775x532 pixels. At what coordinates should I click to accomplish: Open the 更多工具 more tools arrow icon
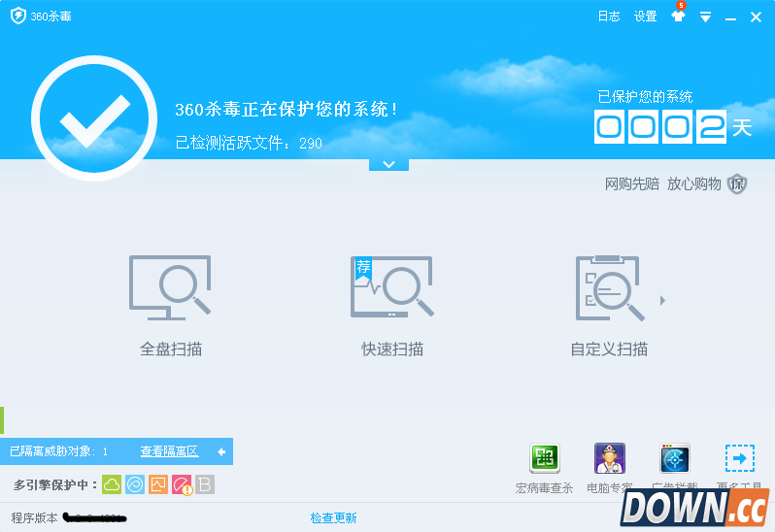click(x=740, y=458)
